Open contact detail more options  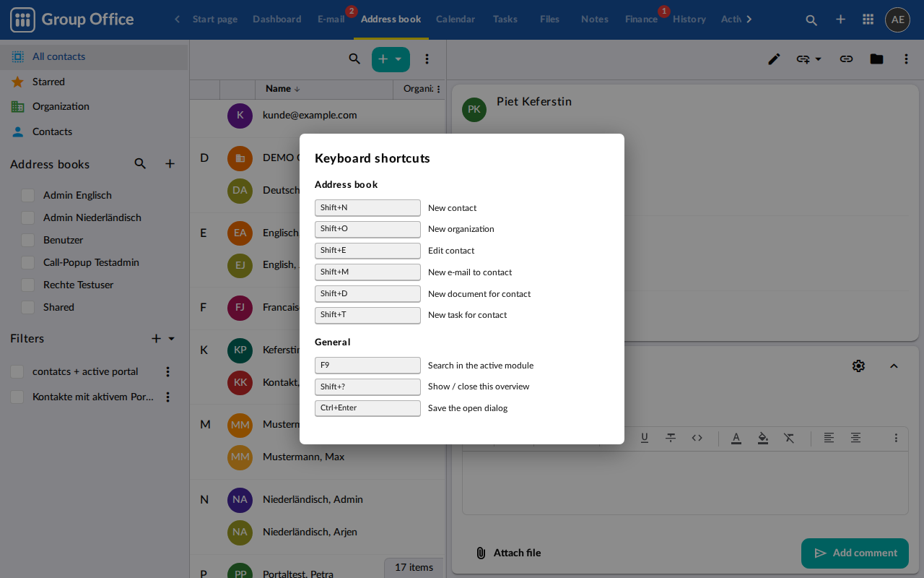pos(906,59)
